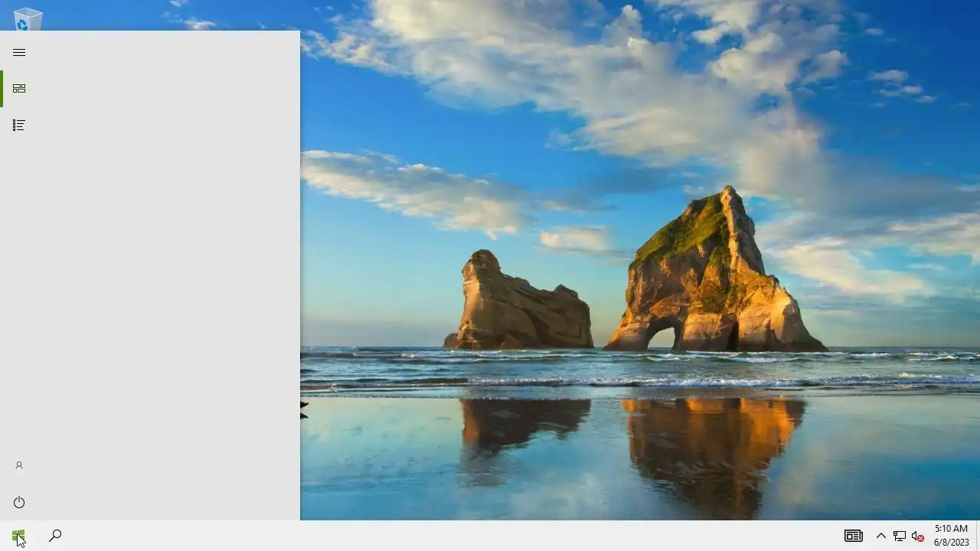The height and width of the screenshot is (551, 980).
Task: Click the smaller left rock on the wallpaper
Action: point(519,302)
